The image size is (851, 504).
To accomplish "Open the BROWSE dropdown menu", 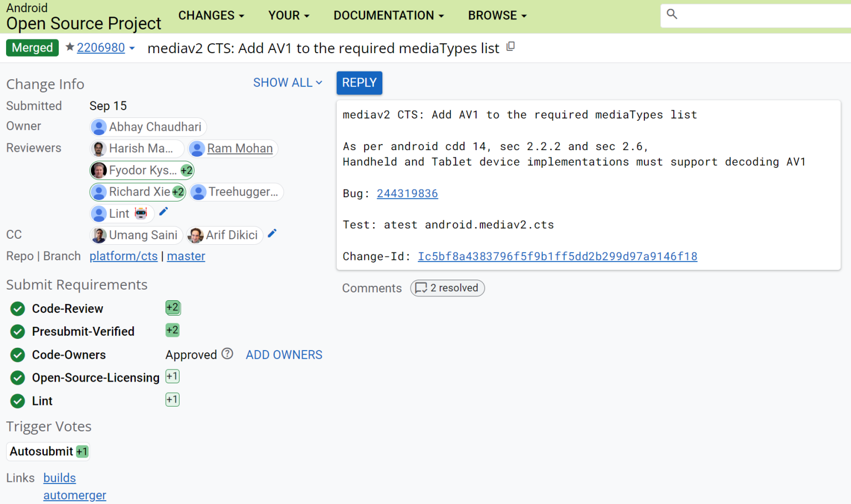I will click(x=497, y=16).
